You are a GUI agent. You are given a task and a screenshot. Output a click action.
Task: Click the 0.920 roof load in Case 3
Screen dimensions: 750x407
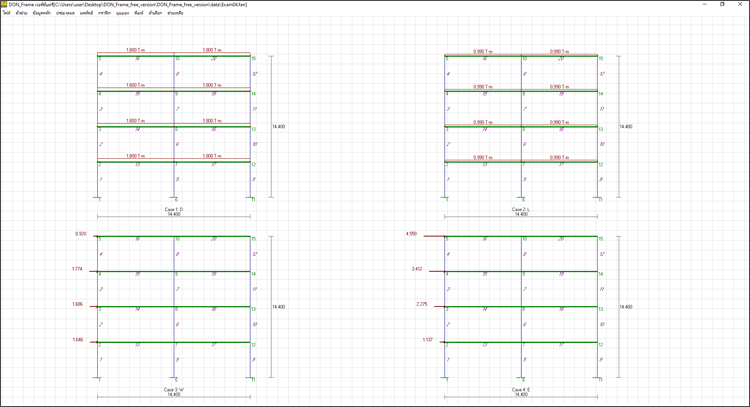tap(81, 234)
